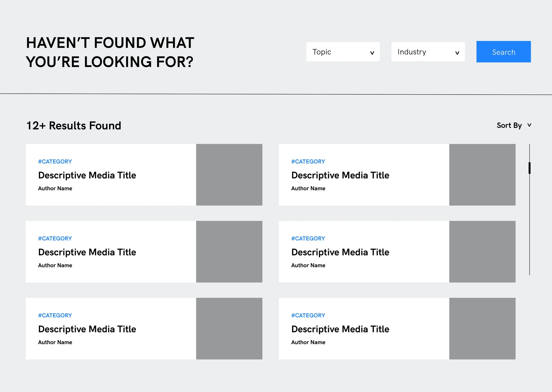Select the middle-right card thumbnail image
The height and width of the screenshot is (392, 552).
(x=482, y=252)
